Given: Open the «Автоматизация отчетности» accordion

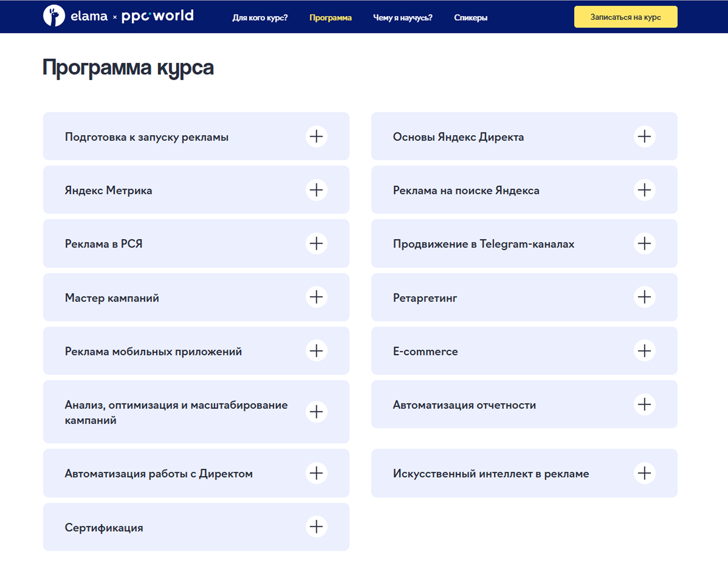Looking at the screenshot, I should (645, 405).
